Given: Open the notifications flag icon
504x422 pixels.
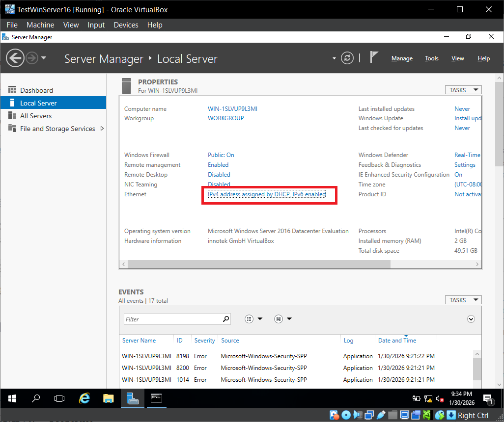Looking at the screenshot, I should 374,58.
